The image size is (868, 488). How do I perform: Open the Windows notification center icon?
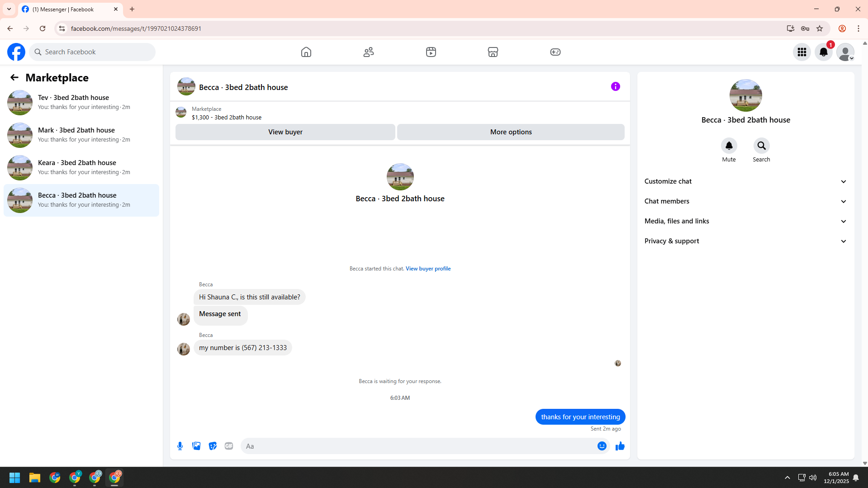[x=856, y=478]
